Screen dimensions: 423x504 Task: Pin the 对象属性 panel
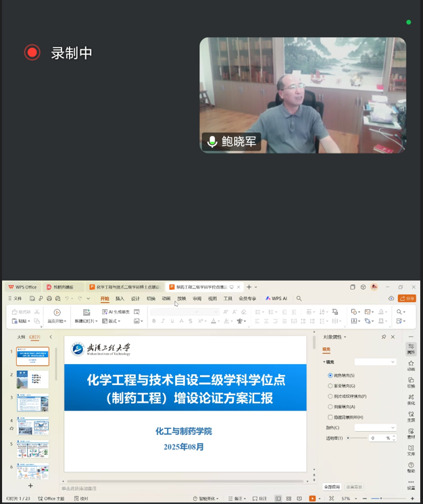[384, 336]
